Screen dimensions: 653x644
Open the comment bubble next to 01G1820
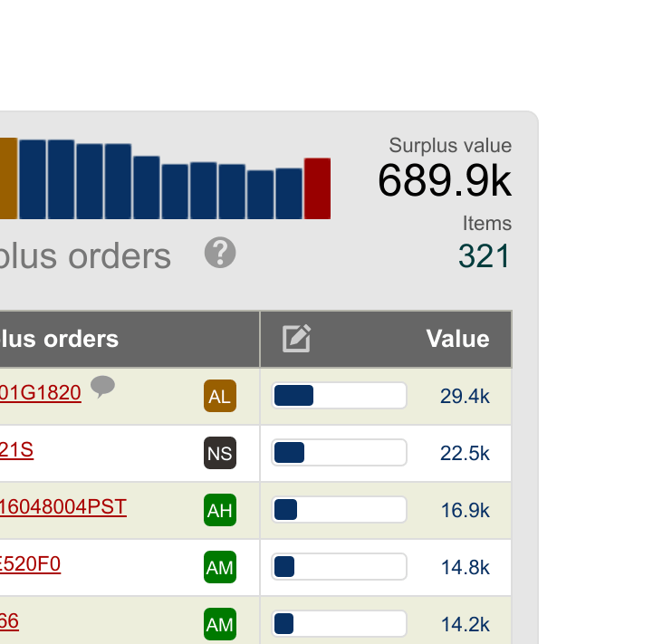click(x=102, y=386)
